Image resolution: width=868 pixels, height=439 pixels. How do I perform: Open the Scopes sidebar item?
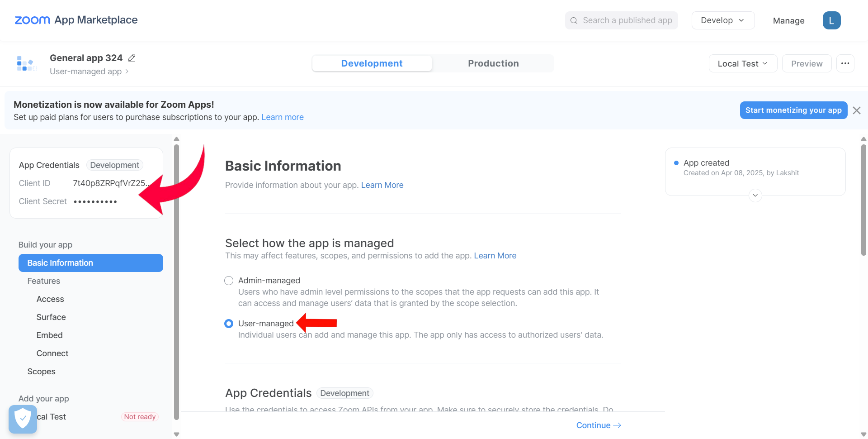coord(42,372)
